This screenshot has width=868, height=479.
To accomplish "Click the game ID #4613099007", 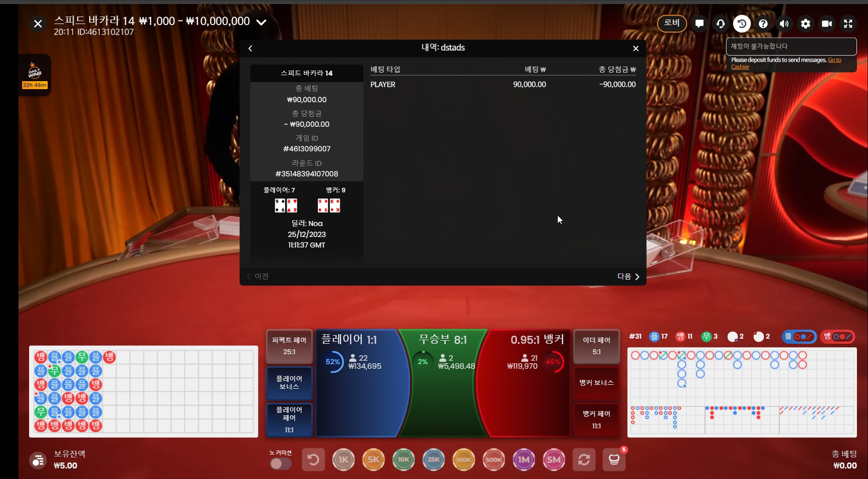I will 307,149.
